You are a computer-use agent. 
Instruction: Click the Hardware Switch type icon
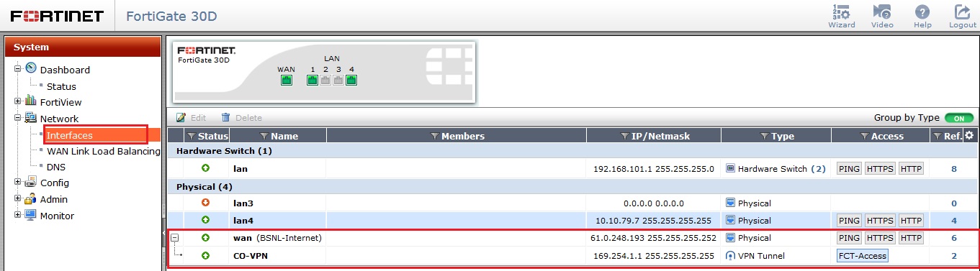point(731,169)
